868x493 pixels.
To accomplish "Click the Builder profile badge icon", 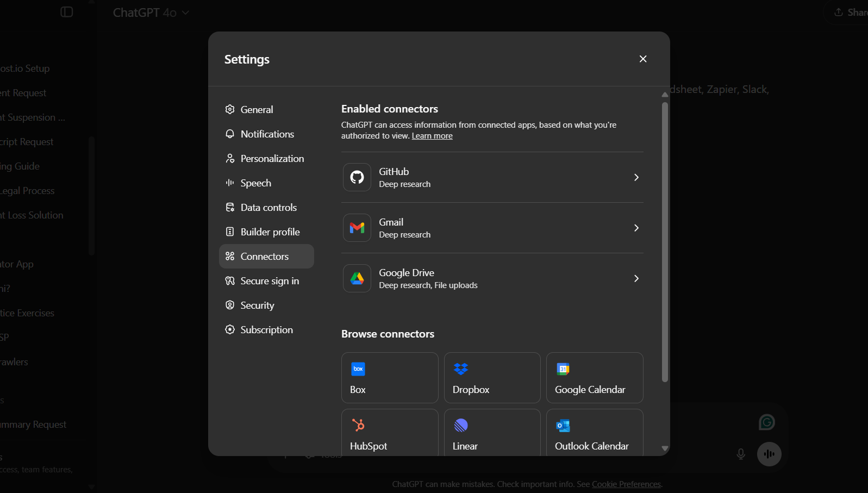I will click(230, 232).
